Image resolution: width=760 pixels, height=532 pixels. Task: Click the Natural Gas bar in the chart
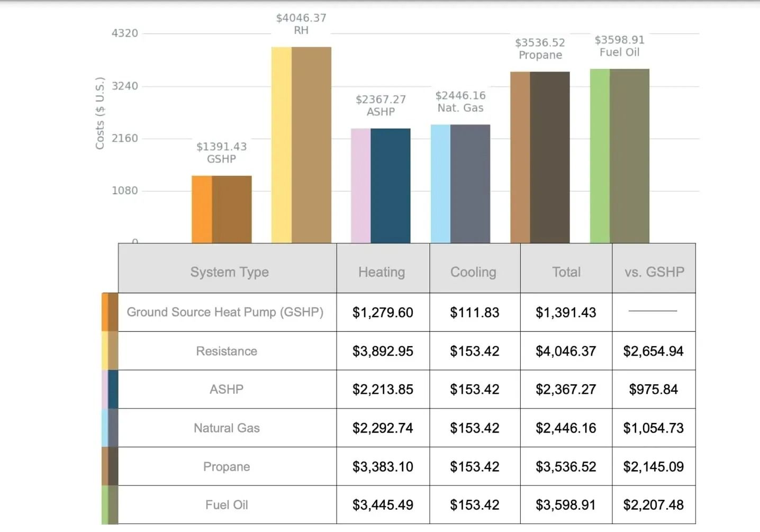[460, 183]
